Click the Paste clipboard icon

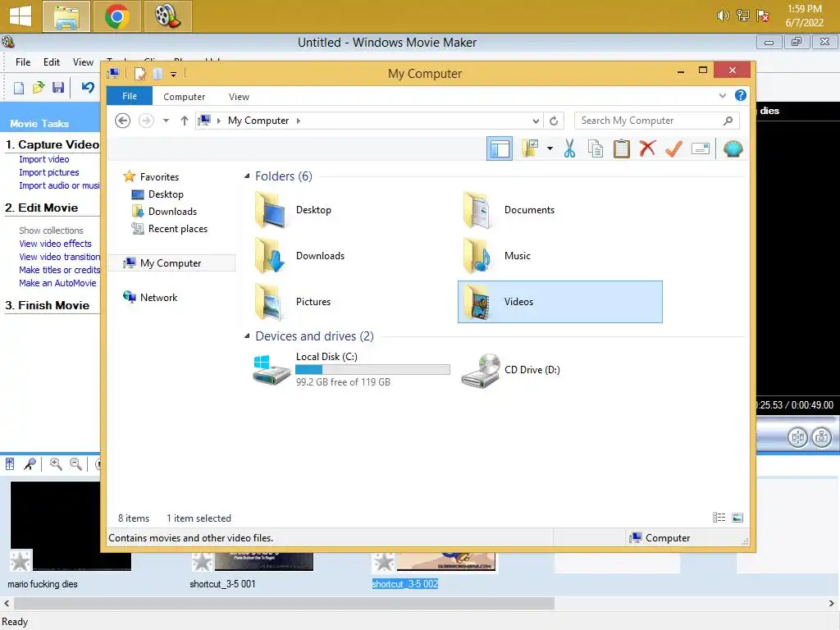pos(622,148)
